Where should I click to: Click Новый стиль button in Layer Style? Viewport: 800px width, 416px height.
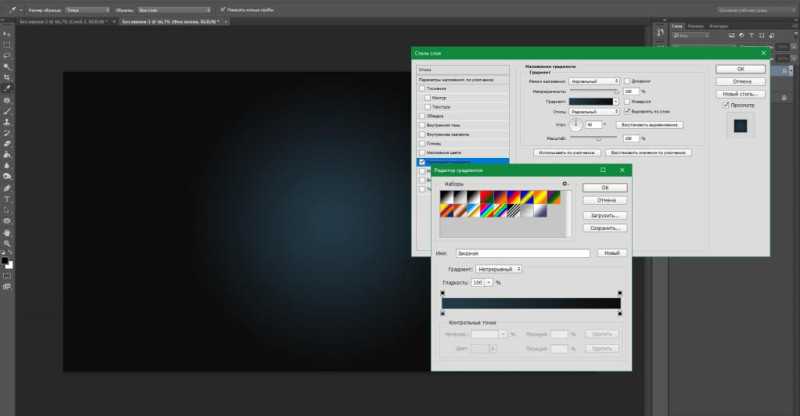tap(740, 94)
